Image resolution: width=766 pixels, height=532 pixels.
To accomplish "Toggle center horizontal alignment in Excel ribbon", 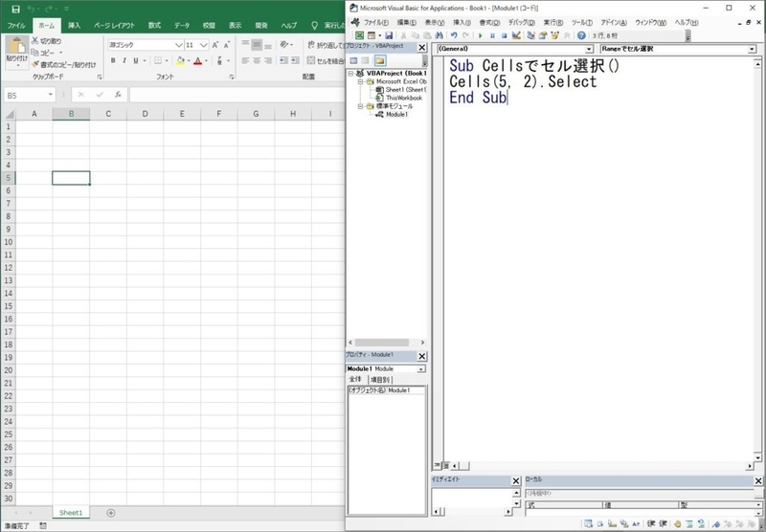I will pyautogui.click(x=257, y=60).
